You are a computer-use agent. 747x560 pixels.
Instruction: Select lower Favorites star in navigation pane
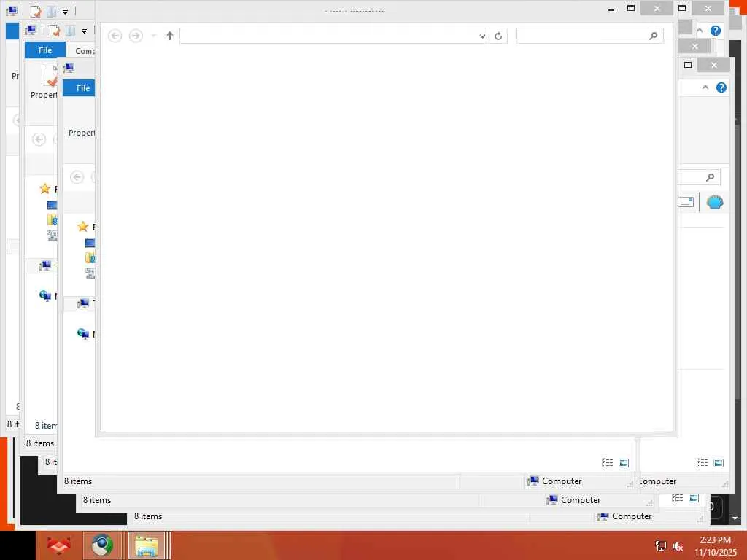[x=82, y=227]
